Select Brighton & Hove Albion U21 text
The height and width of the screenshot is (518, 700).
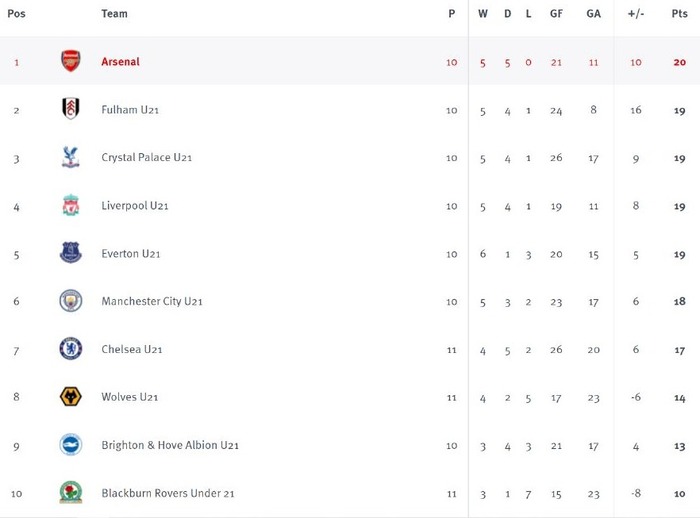[x=170, y=445]
